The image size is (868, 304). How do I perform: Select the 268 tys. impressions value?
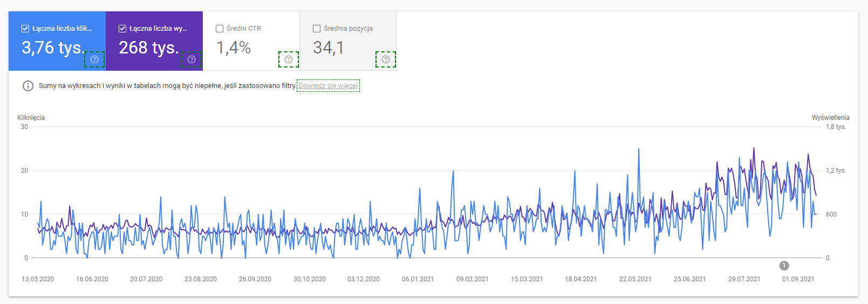coord(148,48)
